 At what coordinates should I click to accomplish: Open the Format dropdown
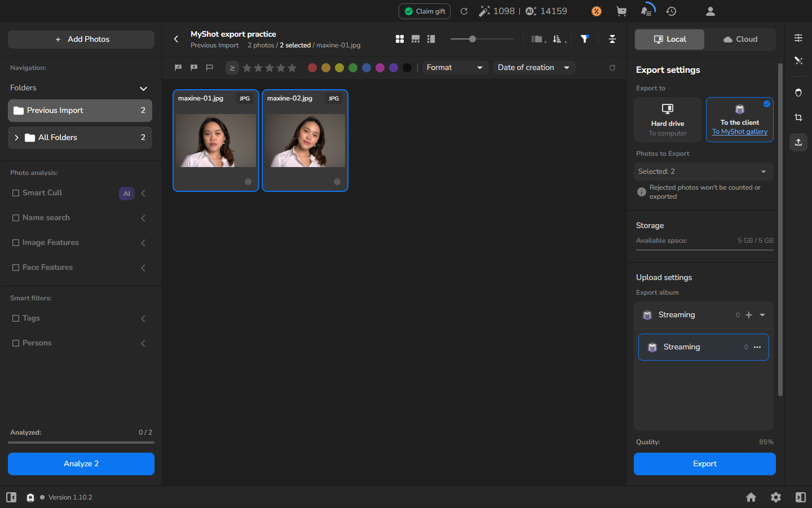click(455, 68)
